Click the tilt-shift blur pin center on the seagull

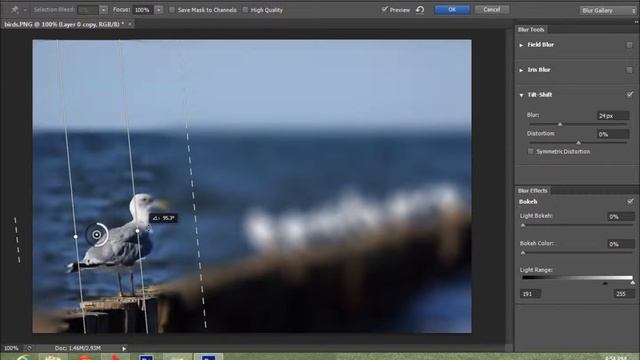(97, 235)
